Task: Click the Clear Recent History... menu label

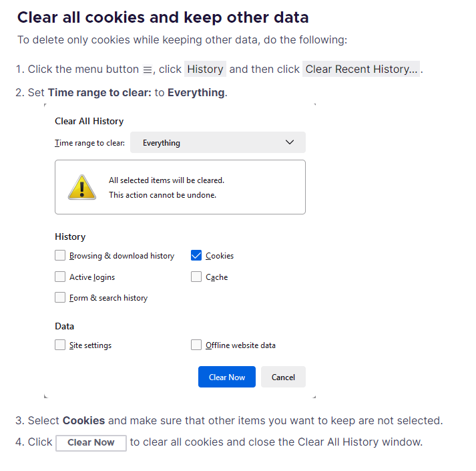Action: pos(361,69)
